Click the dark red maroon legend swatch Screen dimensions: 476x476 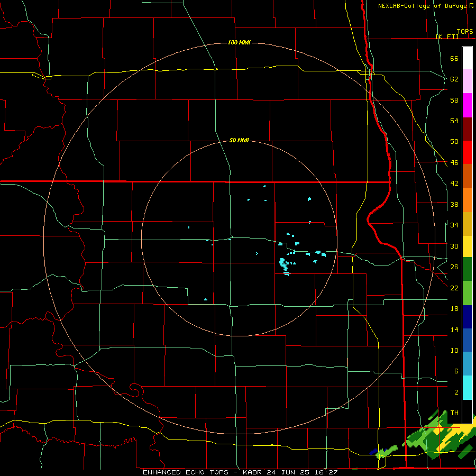coord(467,129)
